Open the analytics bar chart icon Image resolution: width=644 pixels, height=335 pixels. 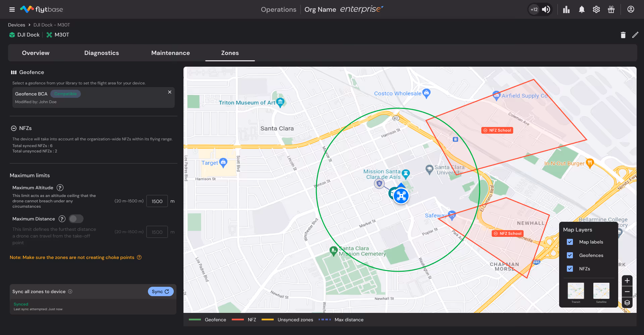(x=567, y=9)
